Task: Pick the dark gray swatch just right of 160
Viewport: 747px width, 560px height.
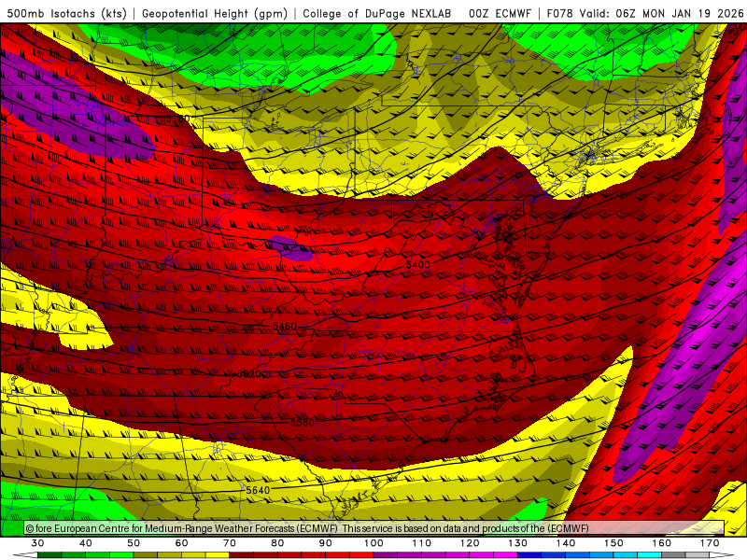Action: (x=673, y=555)
